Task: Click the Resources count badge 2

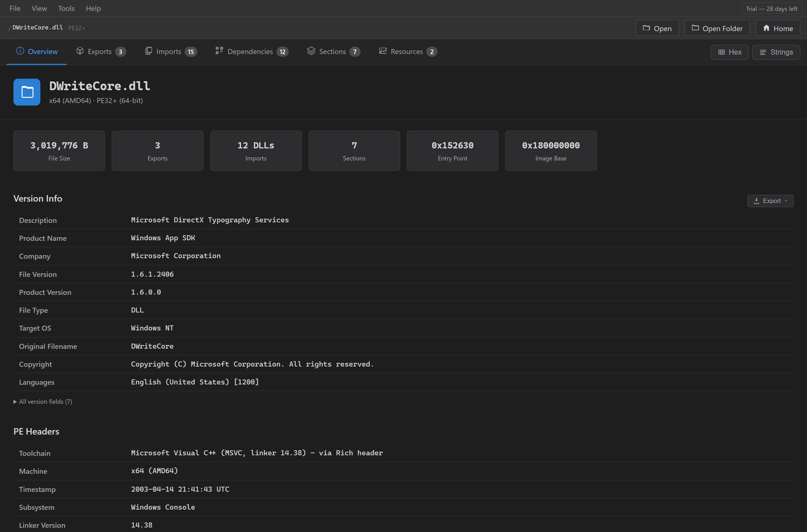Action: (432, 52)
